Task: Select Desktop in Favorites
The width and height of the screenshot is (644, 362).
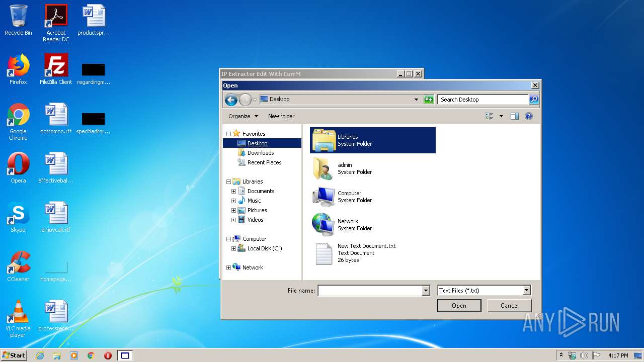Action: pyautogui.click(x=257, y=143)
